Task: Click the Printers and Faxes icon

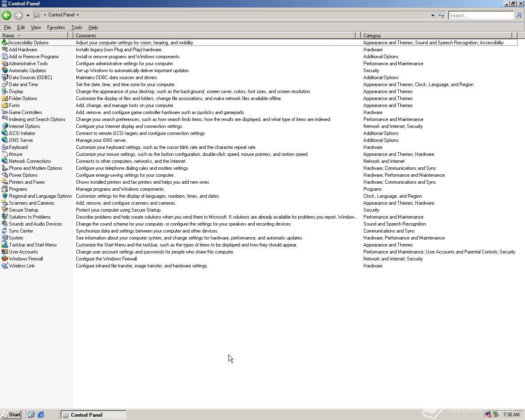Action: (x=5, y=182)
